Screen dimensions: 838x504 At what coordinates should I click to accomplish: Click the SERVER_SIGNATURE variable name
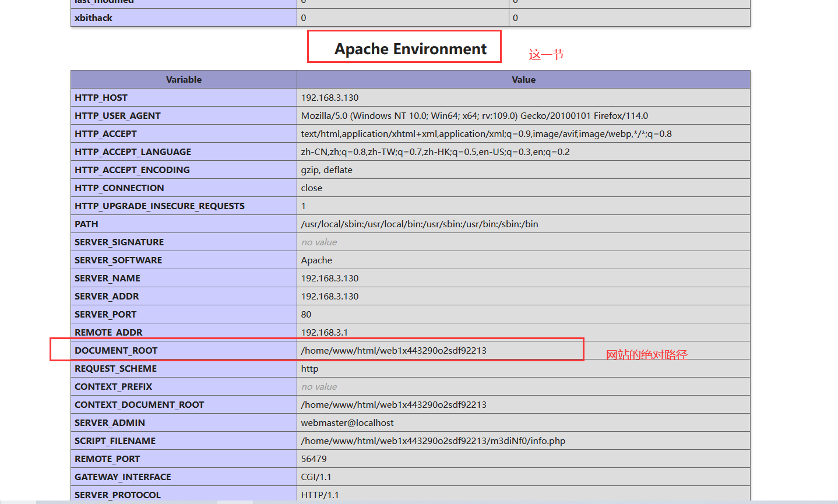coord(119,242)
